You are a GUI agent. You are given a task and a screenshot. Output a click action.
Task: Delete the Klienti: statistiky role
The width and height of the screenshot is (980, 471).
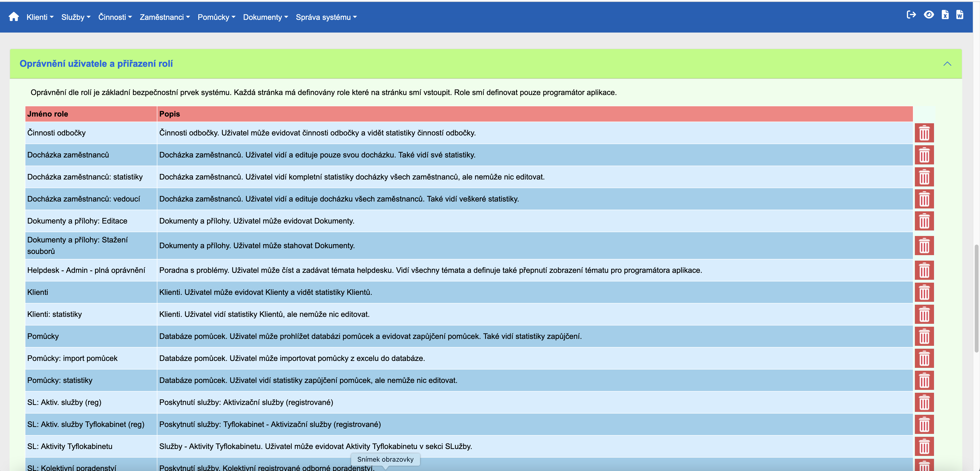[x=924, y=314]
